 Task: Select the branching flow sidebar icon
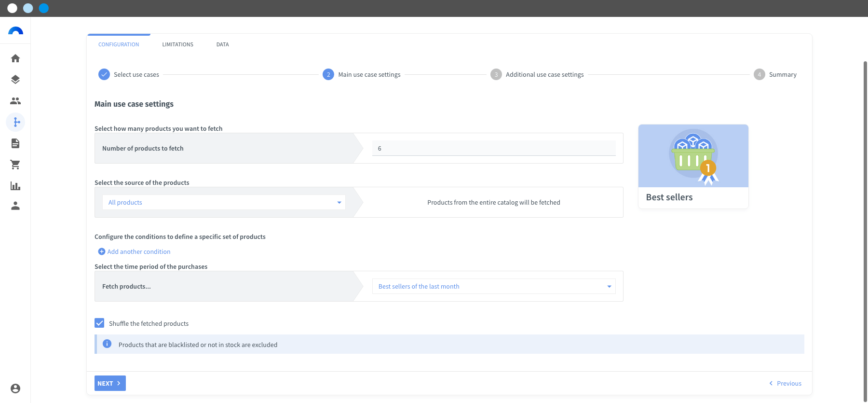point(15,122)
